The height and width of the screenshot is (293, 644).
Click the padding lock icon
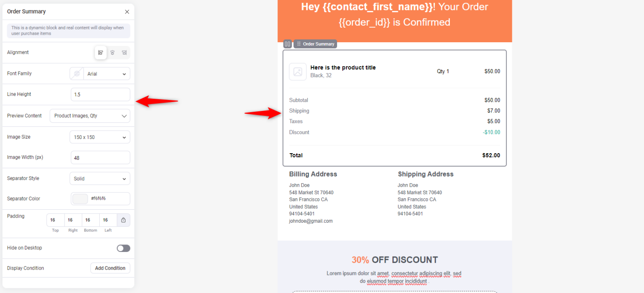(x=124, y=220)
